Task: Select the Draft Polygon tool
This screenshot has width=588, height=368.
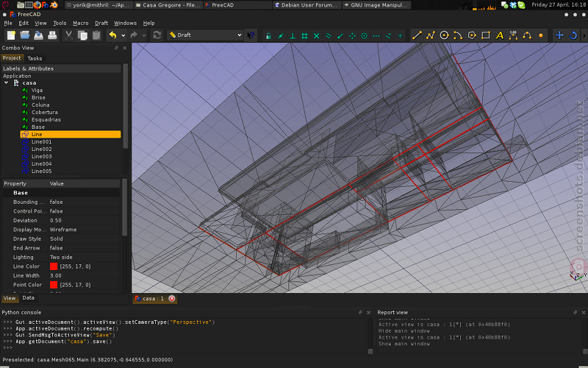Action: tap(472, 35)
